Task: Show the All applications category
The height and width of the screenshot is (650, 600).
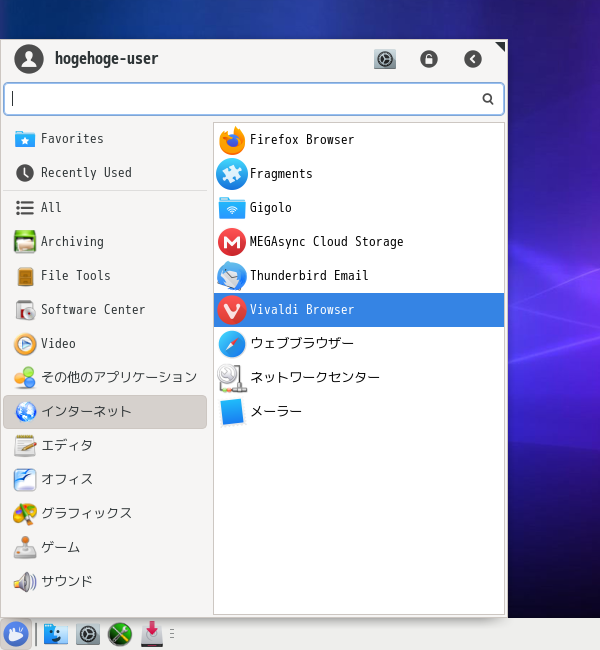Action: point(105,207)
